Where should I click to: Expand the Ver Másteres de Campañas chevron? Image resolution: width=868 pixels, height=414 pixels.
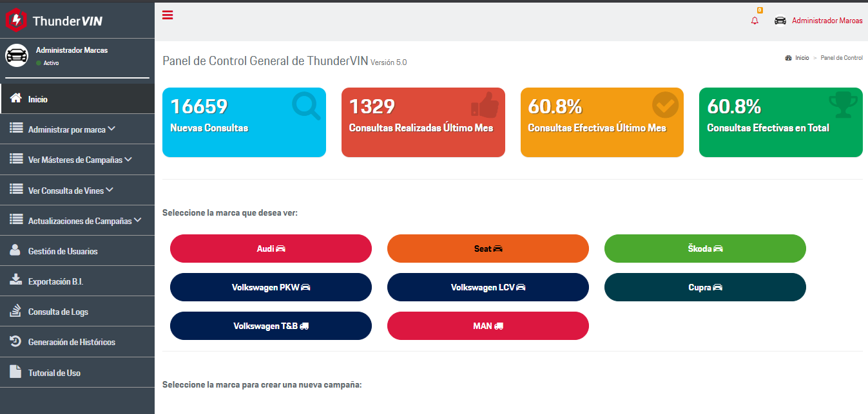(x=128, y=159)
